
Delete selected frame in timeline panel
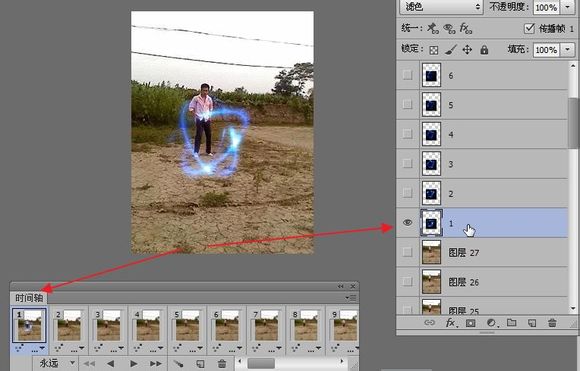(x=222, y=364)
